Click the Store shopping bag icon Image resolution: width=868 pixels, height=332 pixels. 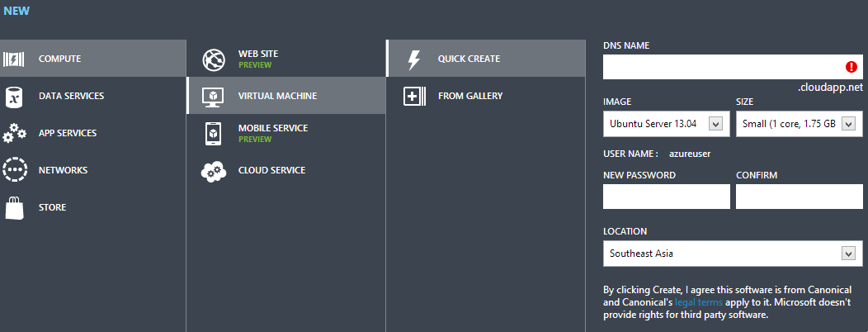(14, 207)
